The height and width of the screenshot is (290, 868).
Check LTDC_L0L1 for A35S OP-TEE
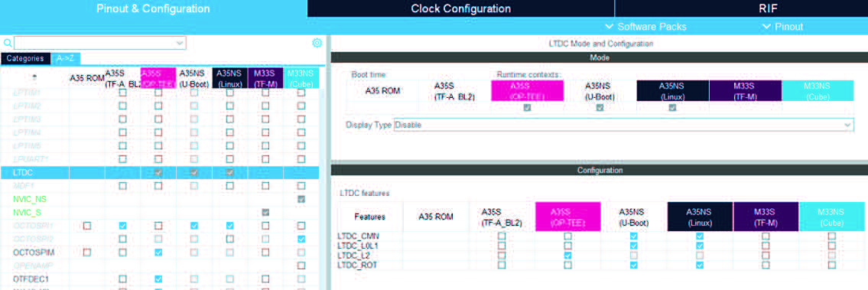coord(568,246)
